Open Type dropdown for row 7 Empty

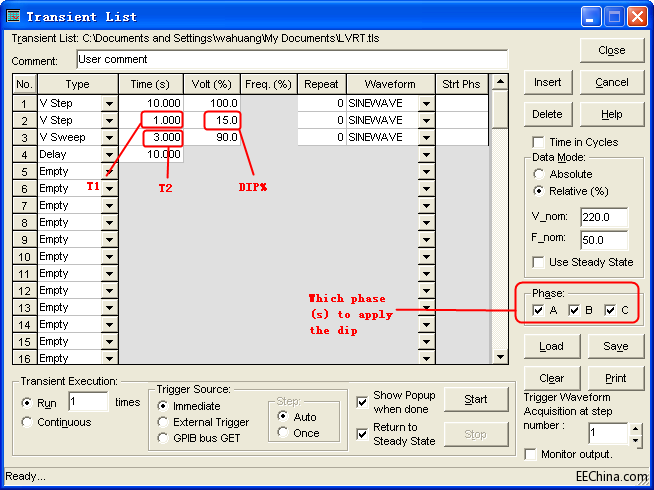pos(109,206)
